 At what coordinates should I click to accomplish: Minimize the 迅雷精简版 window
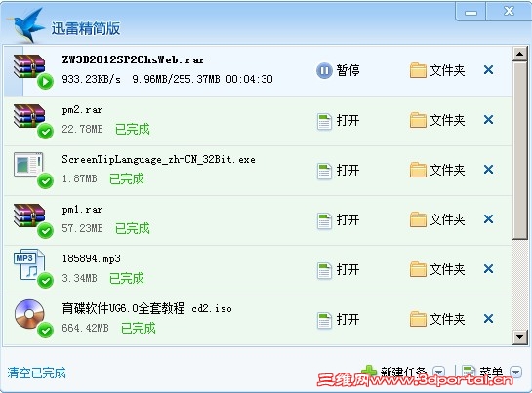(x=471, y=12)
